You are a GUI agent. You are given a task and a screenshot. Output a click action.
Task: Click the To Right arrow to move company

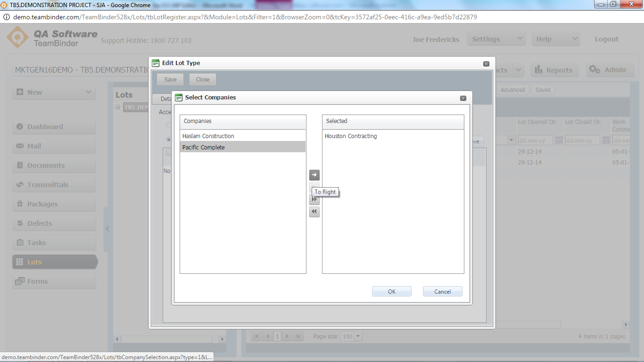pyautogui.click(x=314, y=175)
